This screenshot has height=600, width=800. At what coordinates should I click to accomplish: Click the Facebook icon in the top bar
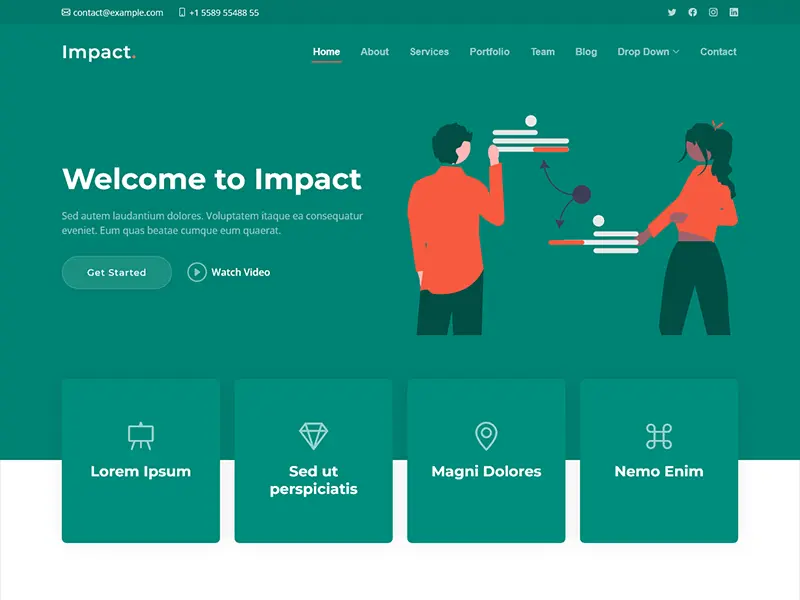coord(692,13)
